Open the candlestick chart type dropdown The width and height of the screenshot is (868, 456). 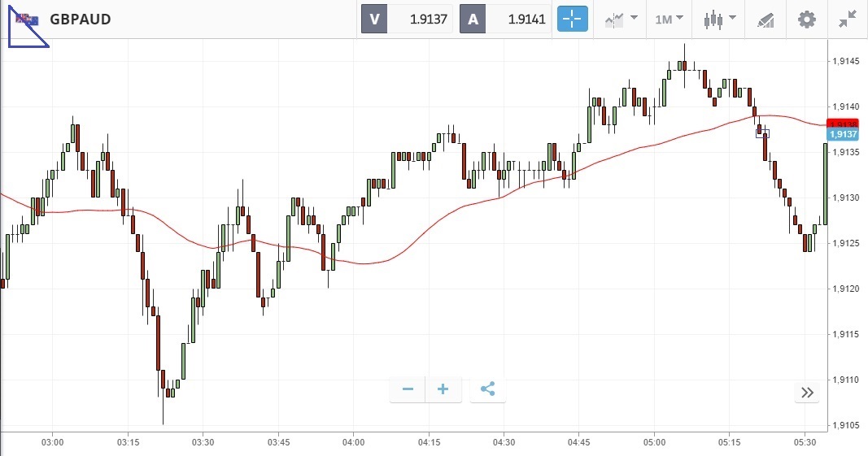pos(720,19)
